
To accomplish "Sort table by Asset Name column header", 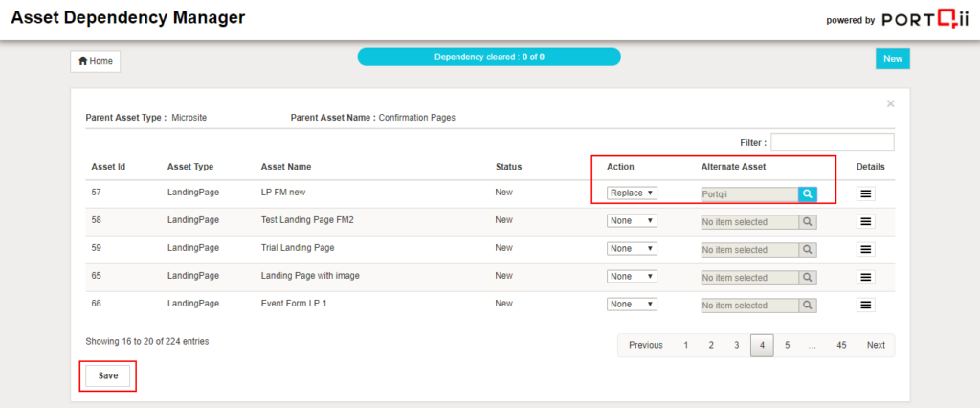I will click(x=286, y=167).
